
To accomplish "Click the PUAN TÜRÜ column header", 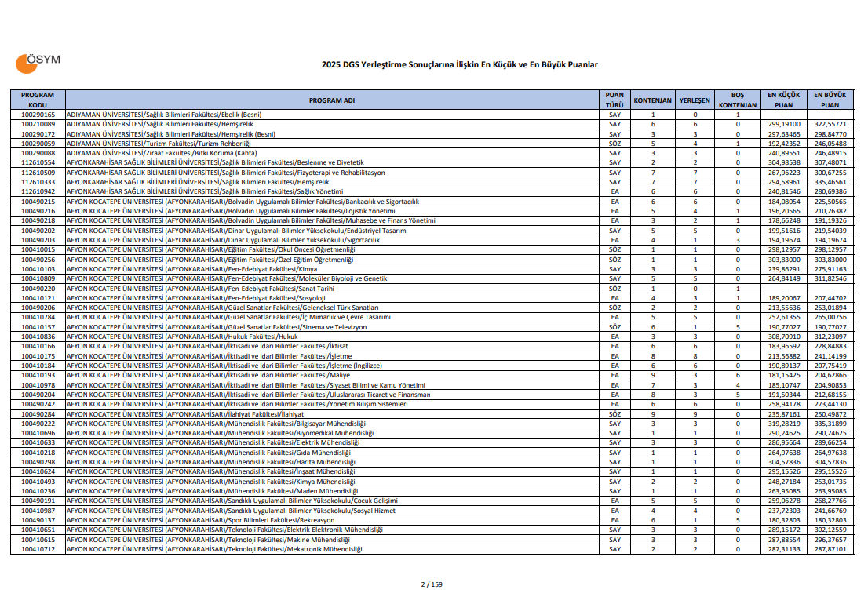I will [615, 100].
